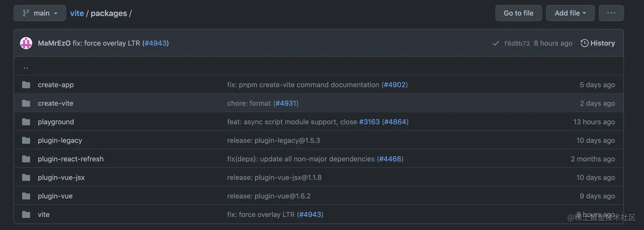Screen dimensions: 644x230
Task: Open the vite row's fix: force overlay LTR commit
Action: (261, 215)
